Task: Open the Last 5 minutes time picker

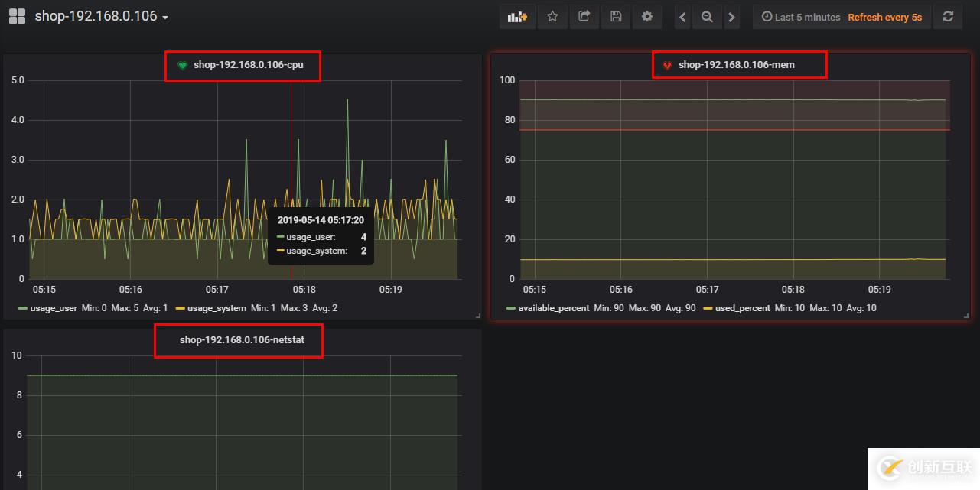Action: tap(800, 17)
